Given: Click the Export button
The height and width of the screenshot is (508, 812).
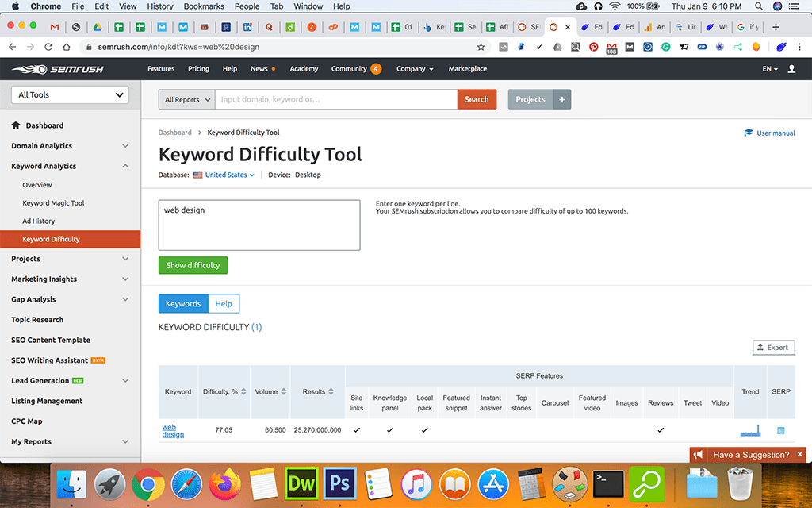Looking at the screenshot, I should (x=773, y=348).
